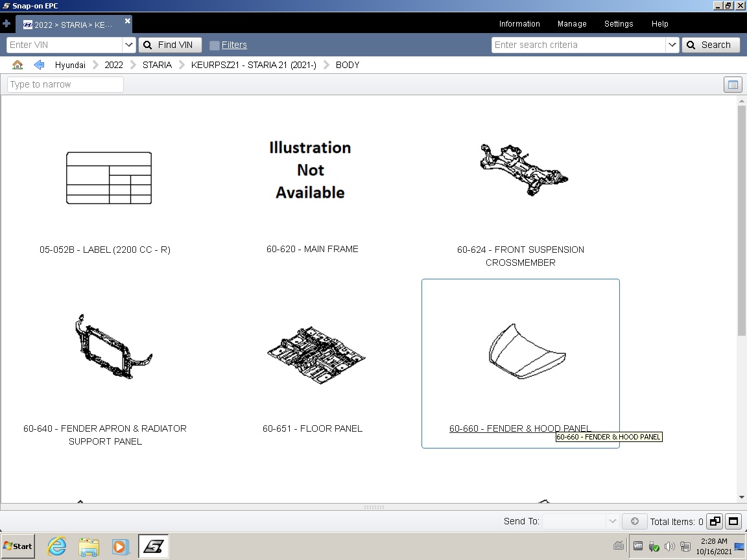Toggle the list view icon
747x560 pixels.
tap(733, 85)
